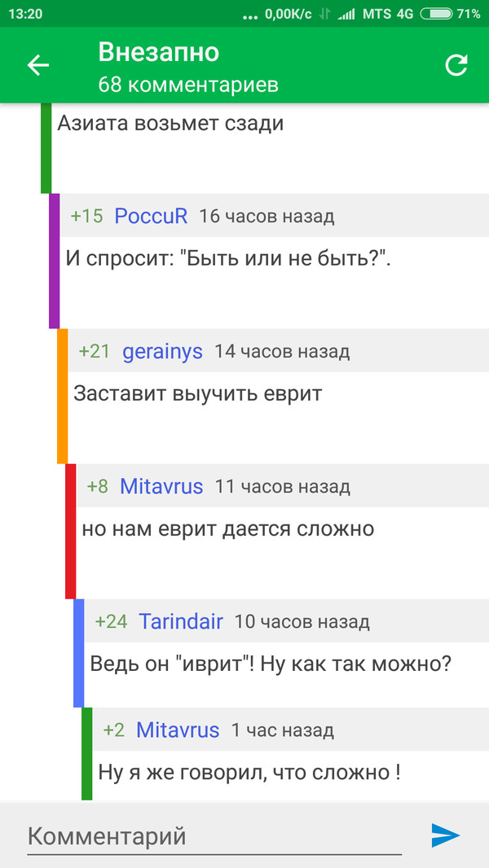Open user profile РоссиR
The width and height of the screenshot is (489, 868).
coord(151,216)
